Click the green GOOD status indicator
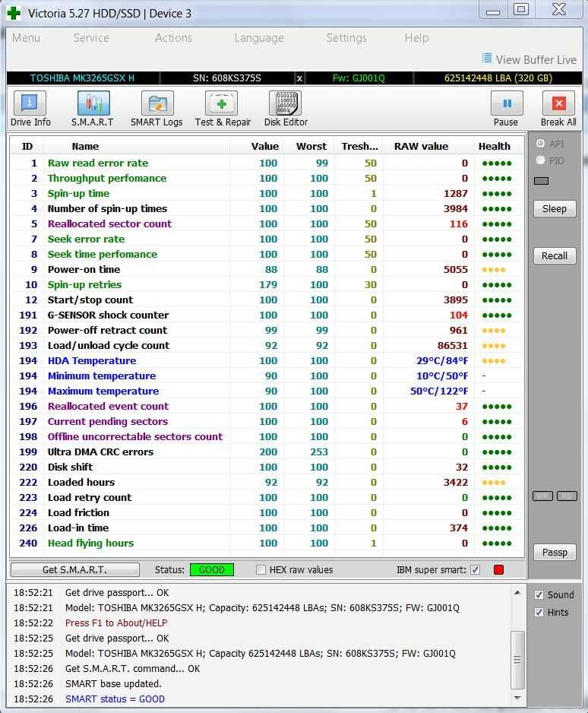Screen dimensions: 588x713 click(212, 570)
